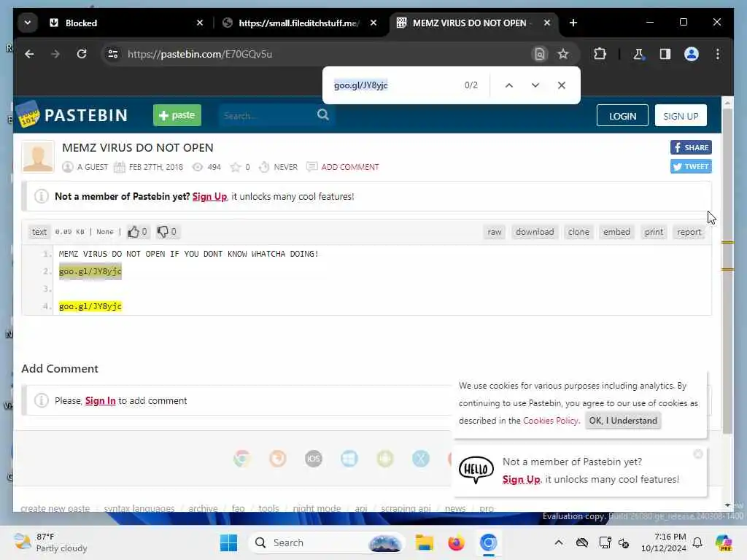Close the fileditchstuff tab
Image resolution: width=747 pixels, height=560 pixels.
[373, 23]
